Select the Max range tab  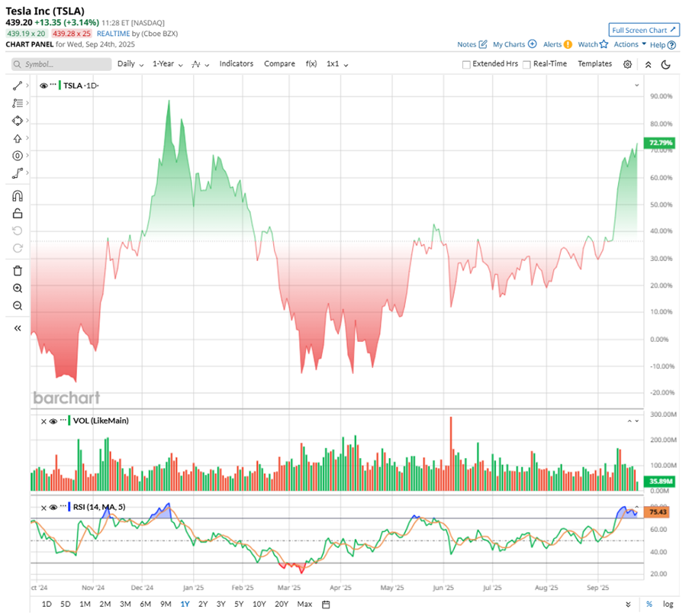pos(304,604)
